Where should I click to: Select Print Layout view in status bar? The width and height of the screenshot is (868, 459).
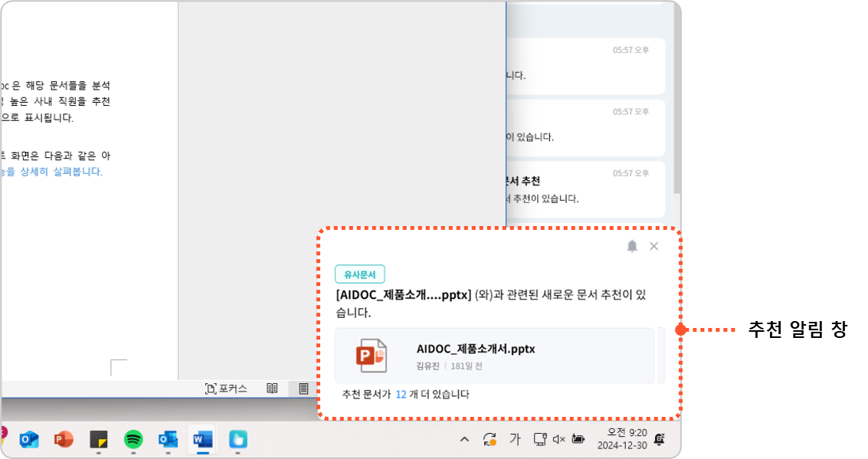coord(303,389)
